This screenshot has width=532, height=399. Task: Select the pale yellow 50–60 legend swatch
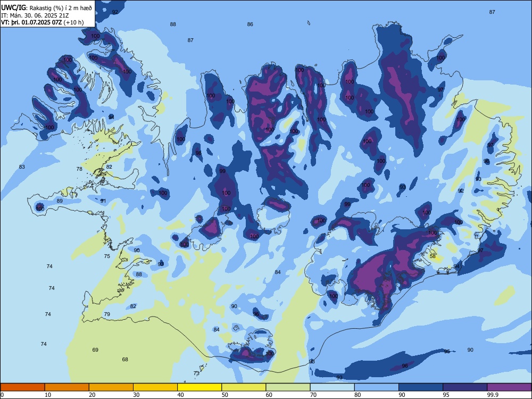pyautogui.click(x=244, y=387)
